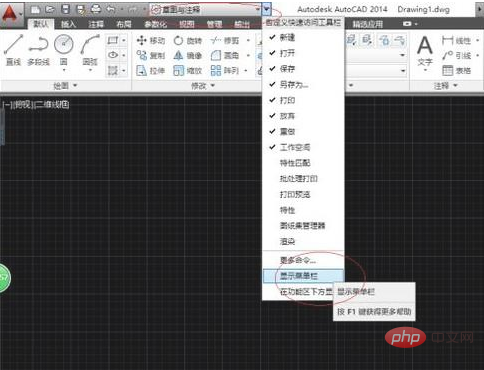The image size is (484, 370).
Task: Select the Line (直线) tool
Action: click(x=13, y=50)
